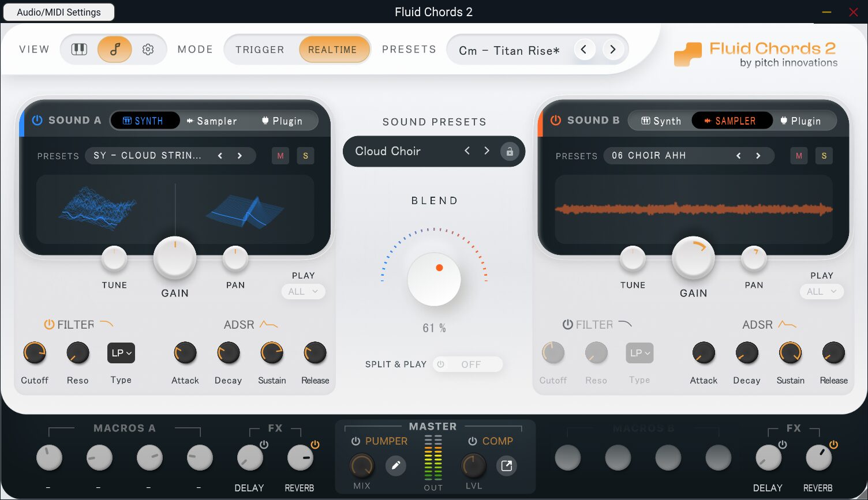This screenshot has height=500, width=868.
Task: Select Sound B Synth tab
Action: (x=661, y=121)
